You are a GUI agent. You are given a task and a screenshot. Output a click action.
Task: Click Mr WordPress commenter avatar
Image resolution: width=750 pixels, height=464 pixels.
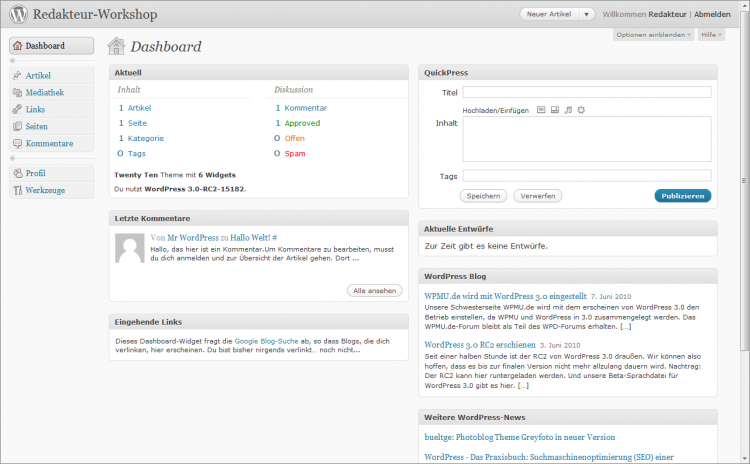tap(130, 248)
